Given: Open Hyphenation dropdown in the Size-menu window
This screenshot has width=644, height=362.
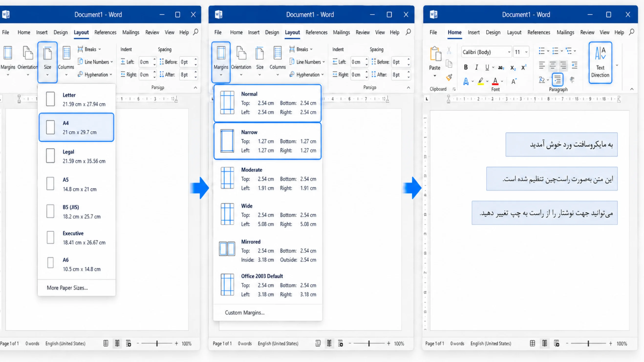Looking at the screenshot, I should pyautogui.click(x=95, y=75).
